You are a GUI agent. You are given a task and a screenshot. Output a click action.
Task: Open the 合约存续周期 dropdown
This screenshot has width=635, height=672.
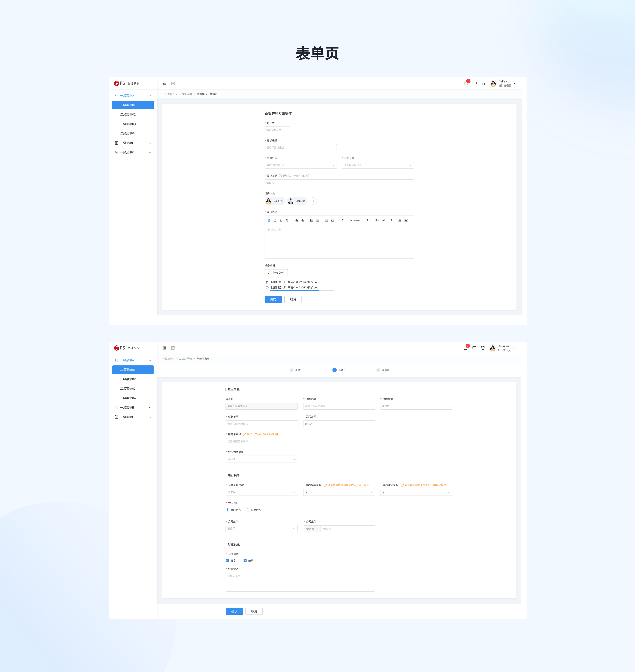click(339, 492)
